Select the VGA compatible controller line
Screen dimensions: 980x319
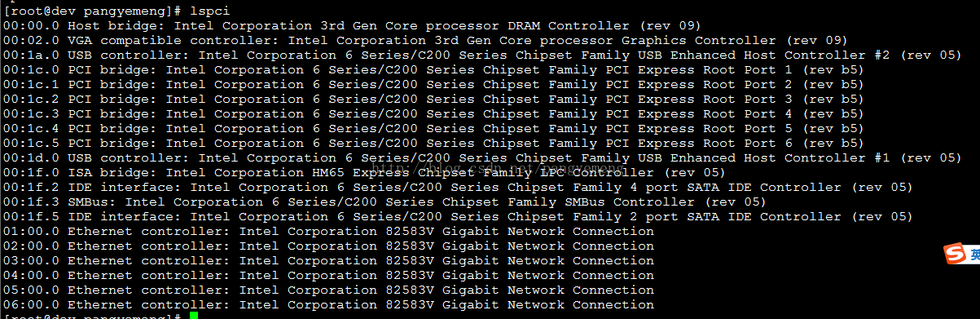pos(425,41)
